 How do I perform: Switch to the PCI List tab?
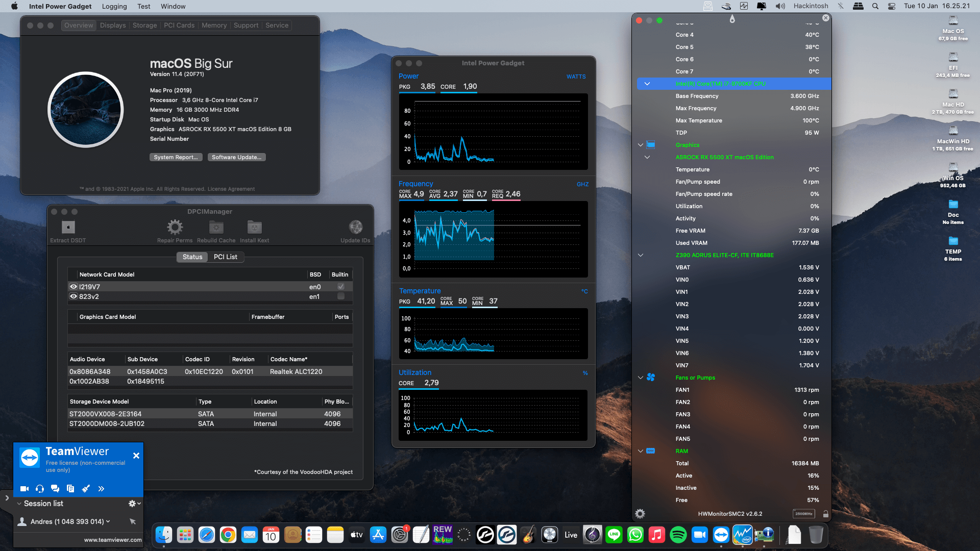225,257
